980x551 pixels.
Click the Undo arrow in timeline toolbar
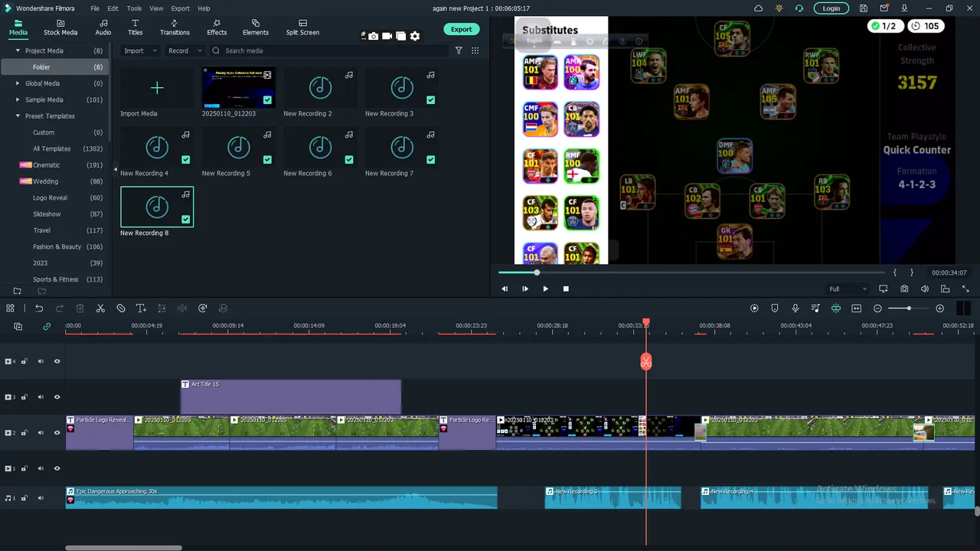click(x=39, y=308)
